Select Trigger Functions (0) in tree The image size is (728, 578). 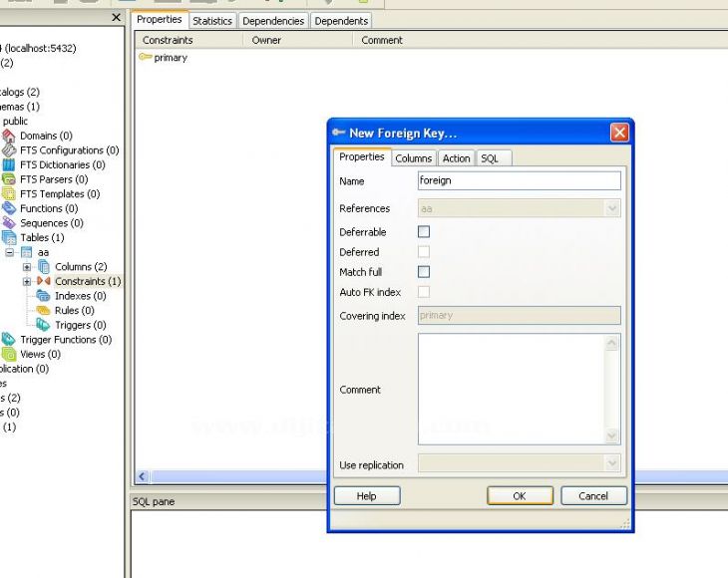(x=66, y=340)
